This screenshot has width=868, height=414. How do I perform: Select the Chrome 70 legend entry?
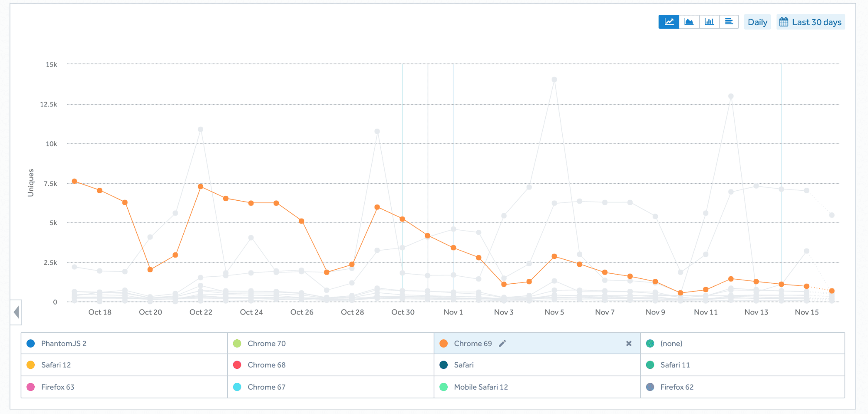[x=266, y=343]
